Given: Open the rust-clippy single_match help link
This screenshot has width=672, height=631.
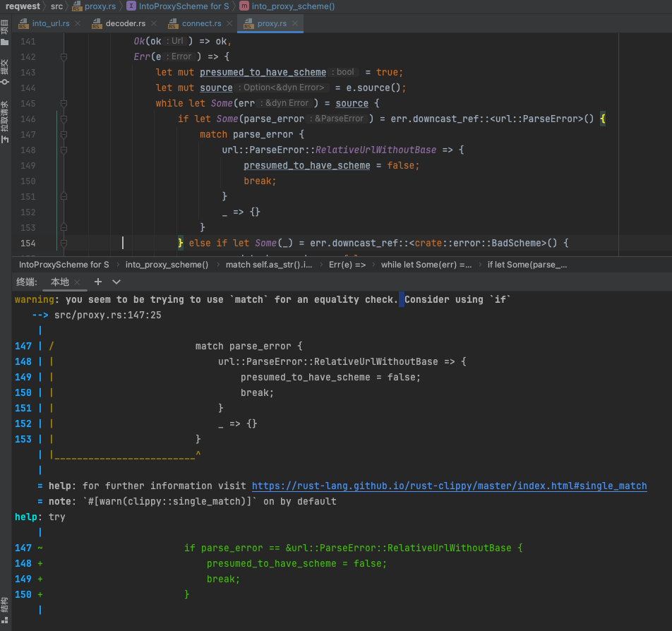Looking at the screenshot, I should pyautogui.click(x=449, y=486).
